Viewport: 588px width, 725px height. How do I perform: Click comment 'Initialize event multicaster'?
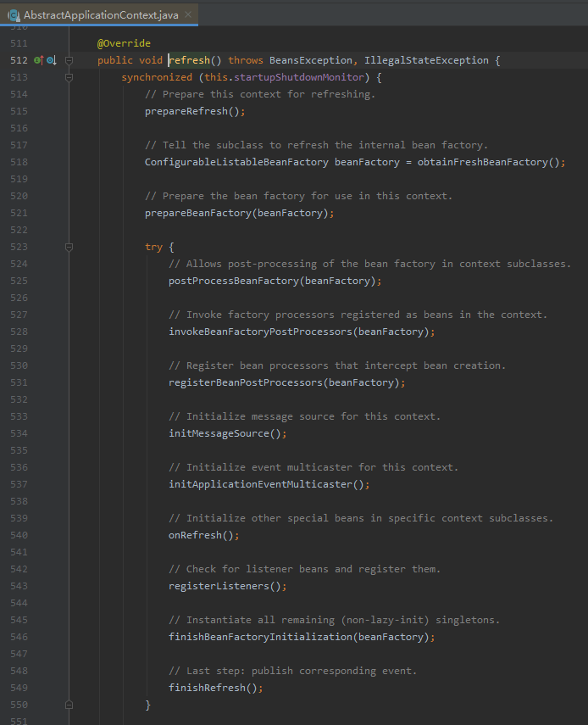coord(313,467)
